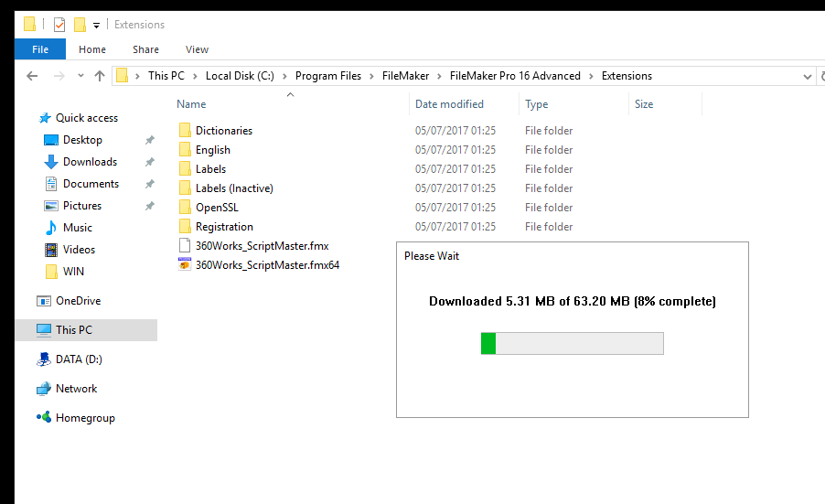The image size is (825, 504).
Task: Open Homegroup in navigation pane
Action: (85, 418)
